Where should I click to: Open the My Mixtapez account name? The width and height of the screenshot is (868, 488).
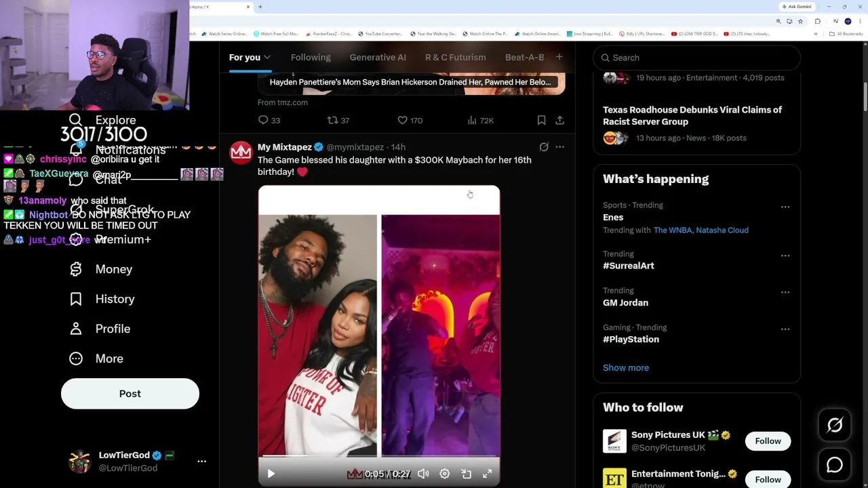(x=285, y=147)
